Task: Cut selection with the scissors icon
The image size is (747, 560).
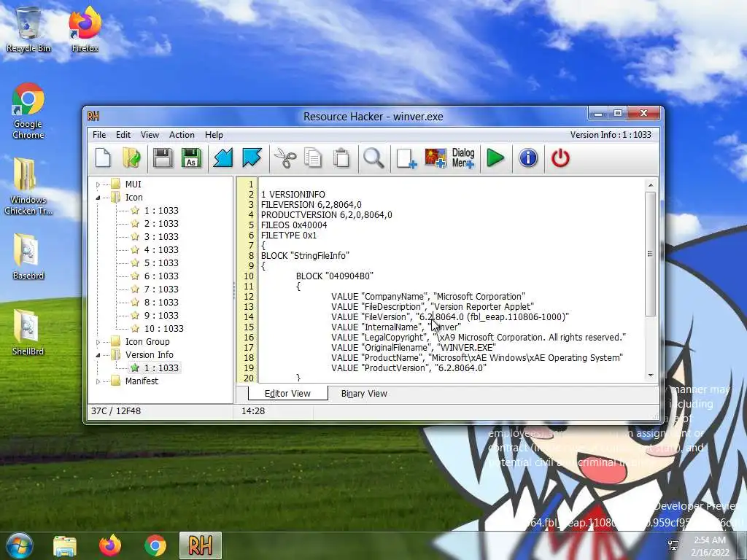Action: tap(285, 158)
